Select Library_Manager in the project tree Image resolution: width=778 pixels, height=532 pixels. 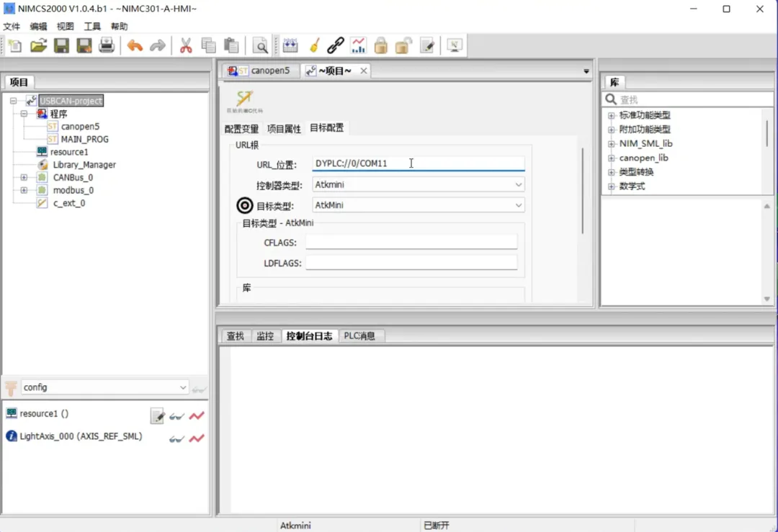84,165
